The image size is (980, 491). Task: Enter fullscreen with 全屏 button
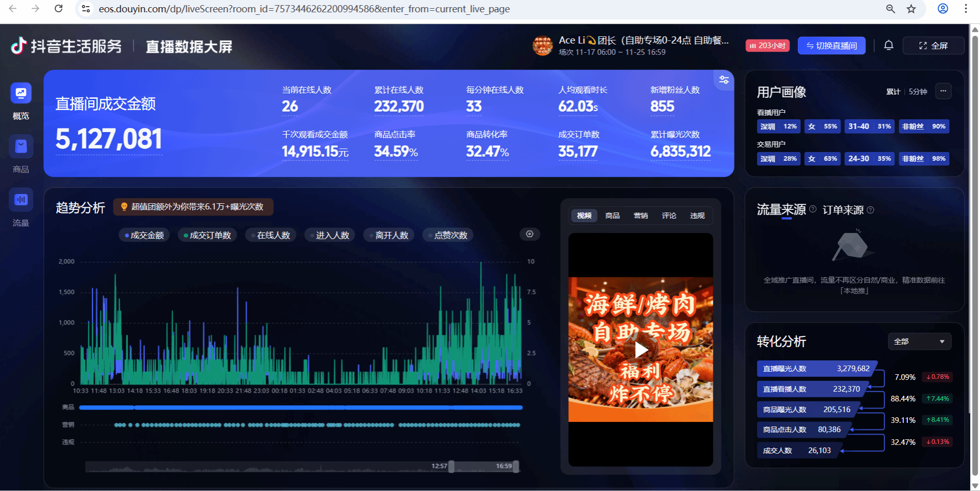933,46
